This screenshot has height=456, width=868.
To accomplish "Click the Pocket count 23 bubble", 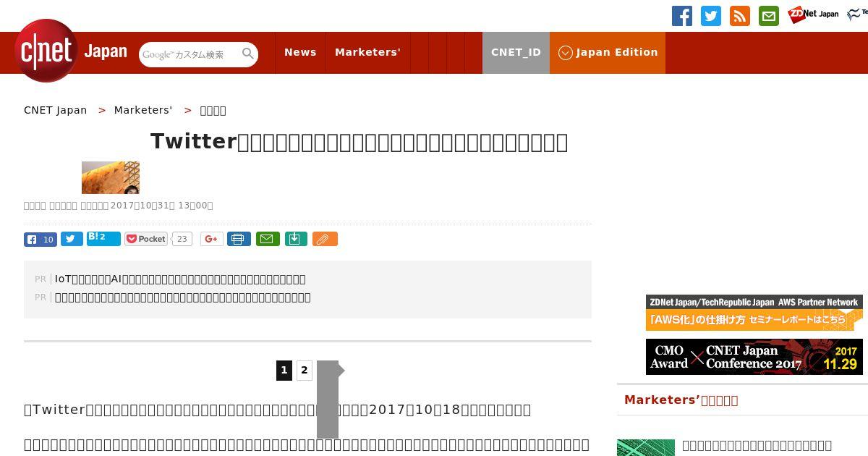I will pyautogui.click(x=182, y=239).
